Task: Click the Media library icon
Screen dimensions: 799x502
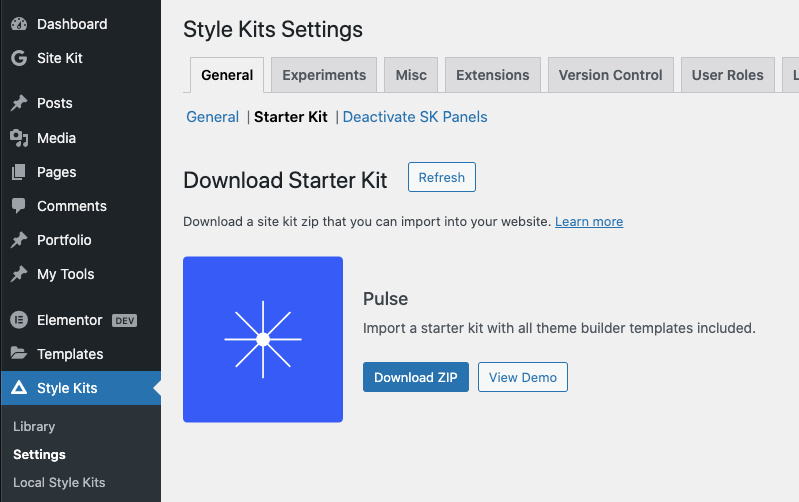Action: (19, 138)
